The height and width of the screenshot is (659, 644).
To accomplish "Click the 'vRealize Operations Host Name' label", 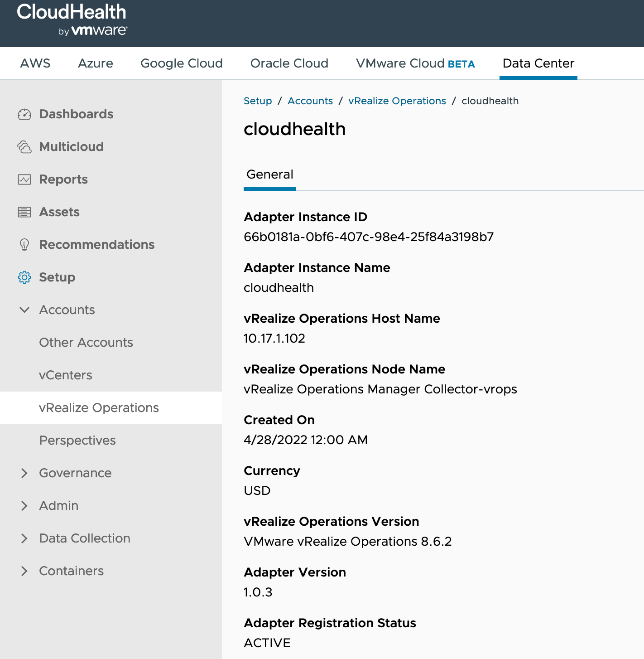I will click(342, 319).
